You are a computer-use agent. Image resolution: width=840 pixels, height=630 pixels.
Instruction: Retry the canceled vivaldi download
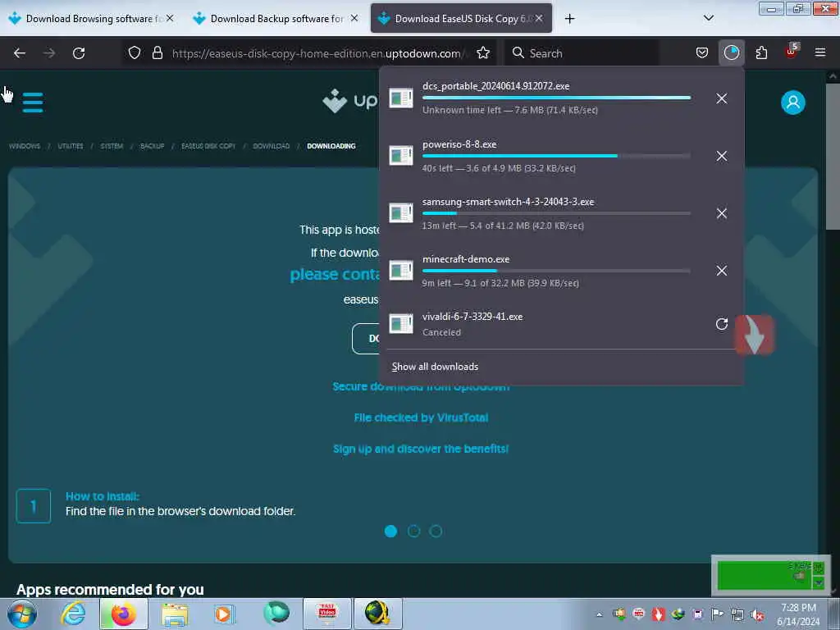point(722,324)
